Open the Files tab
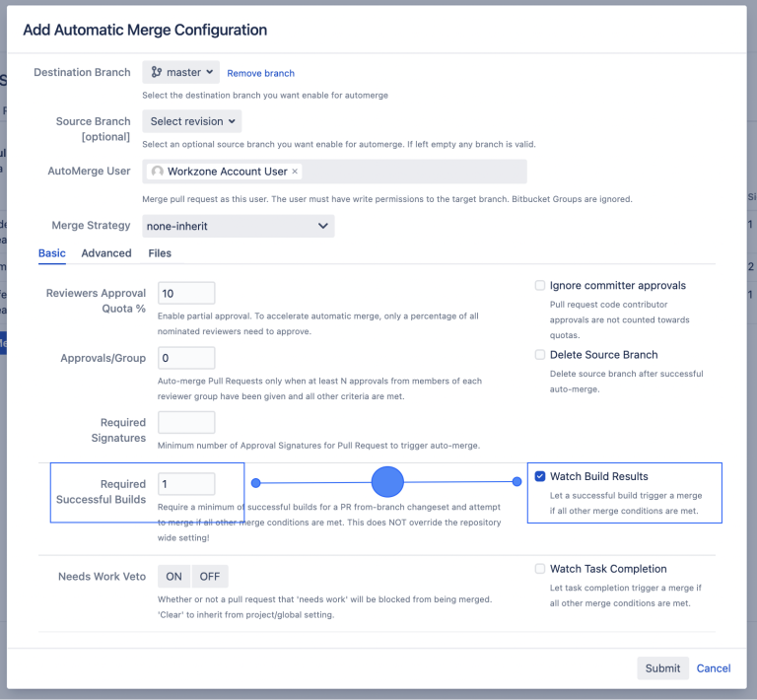This screenshot has height=700, width=757. pos(160,253)
